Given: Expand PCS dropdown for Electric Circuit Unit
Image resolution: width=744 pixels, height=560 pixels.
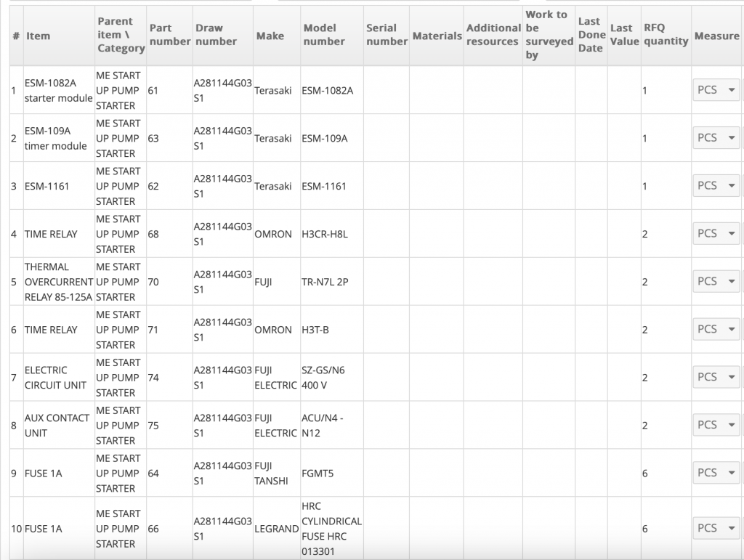Looking at the screenshot, I should pyautogui.click(x=716, y=378).
